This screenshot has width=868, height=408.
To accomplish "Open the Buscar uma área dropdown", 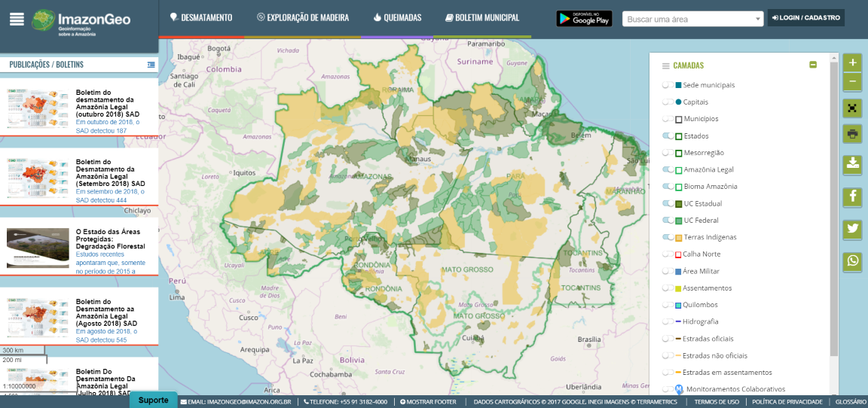I will [692, 19].
